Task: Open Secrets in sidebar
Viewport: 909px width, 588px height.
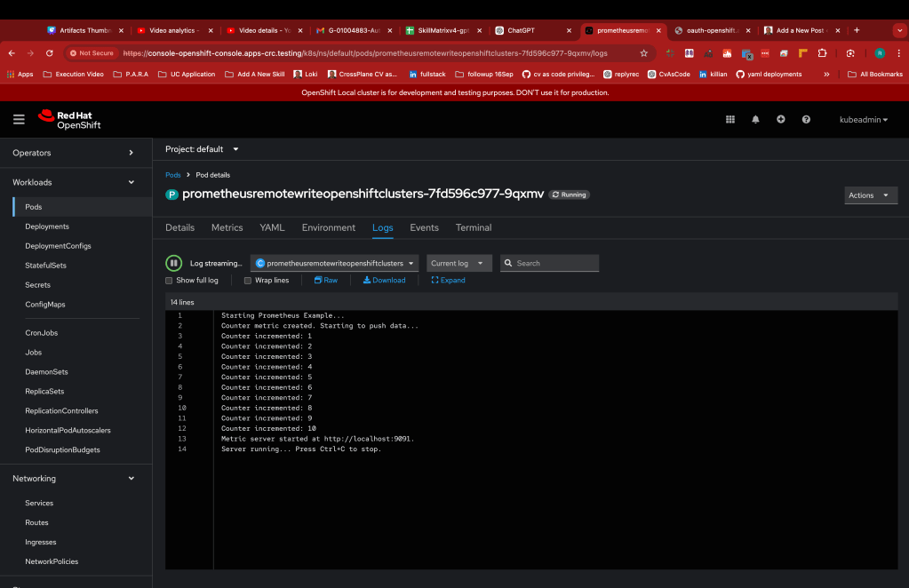Action: tap(37, 285)
